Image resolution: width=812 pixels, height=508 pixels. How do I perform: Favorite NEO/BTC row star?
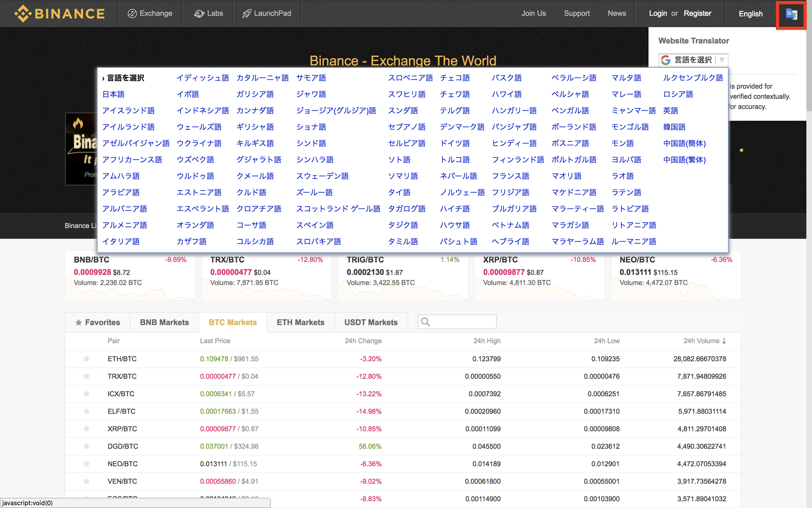tap(86, 464)
